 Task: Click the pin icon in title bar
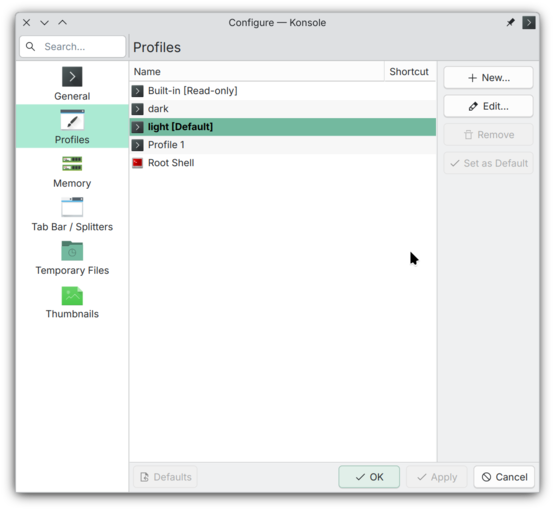click(510, 23)
